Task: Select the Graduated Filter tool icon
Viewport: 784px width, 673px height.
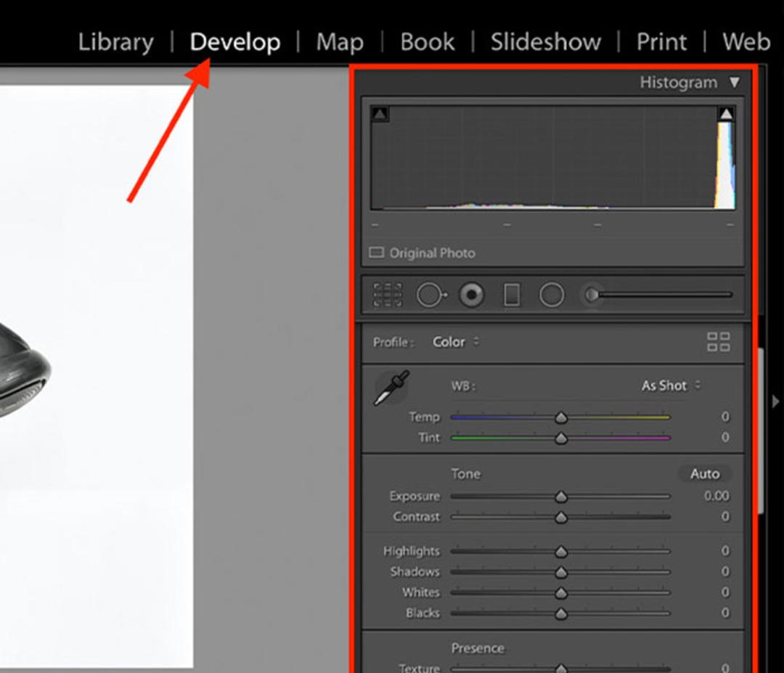Action: click(512, 295)
